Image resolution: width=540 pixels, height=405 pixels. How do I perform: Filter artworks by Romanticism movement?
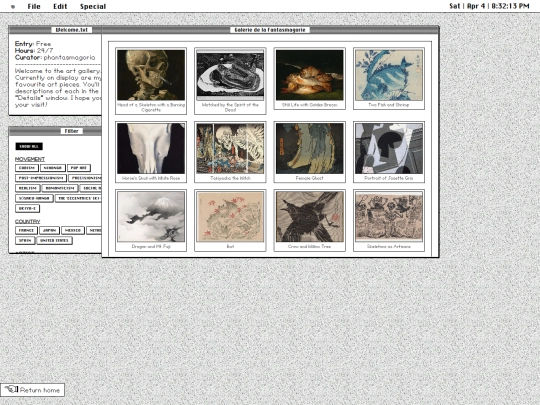pyautogui.click(x=60, y=188)
